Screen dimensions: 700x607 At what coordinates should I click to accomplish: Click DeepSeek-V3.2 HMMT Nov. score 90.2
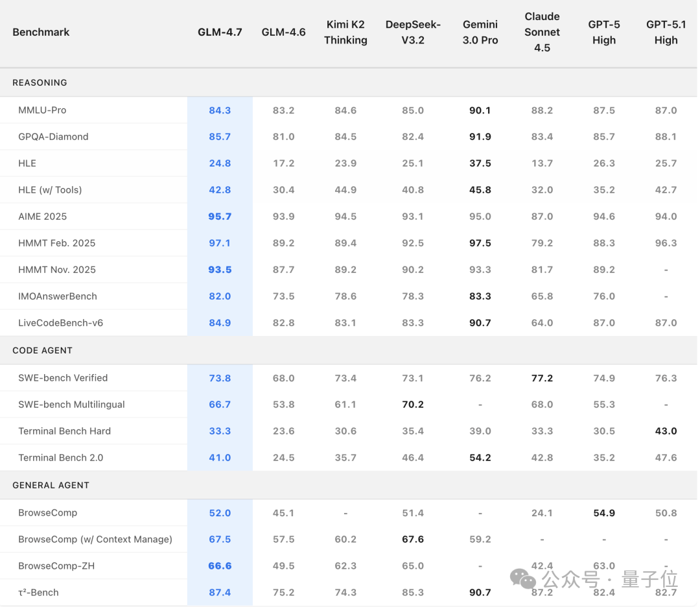point(413,270)
